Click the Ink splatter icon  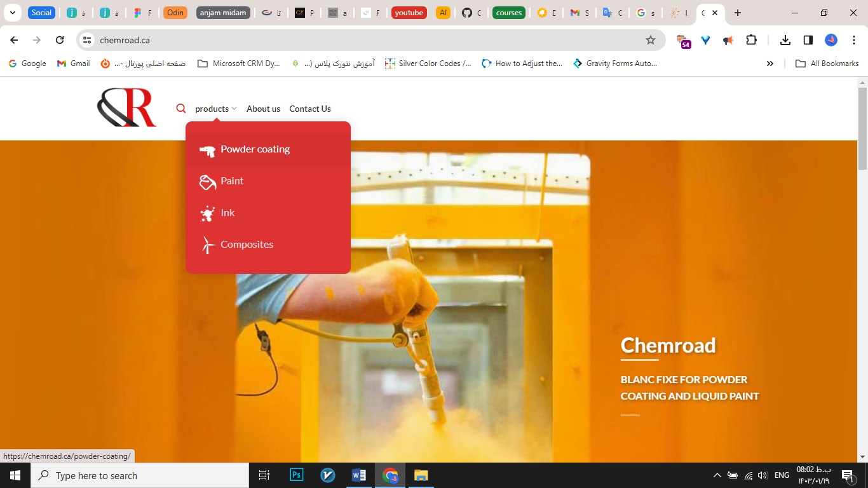tap(207, 213)
